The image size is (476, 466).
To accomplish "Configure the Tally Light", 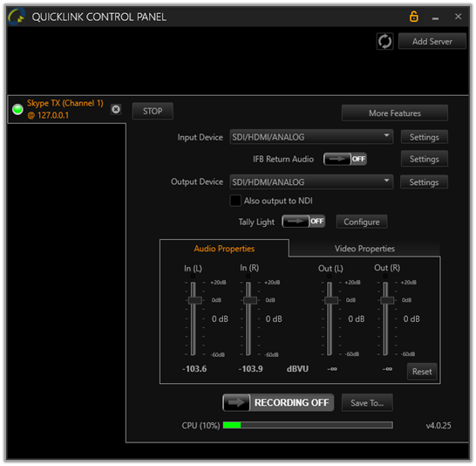I will [362, 222].
